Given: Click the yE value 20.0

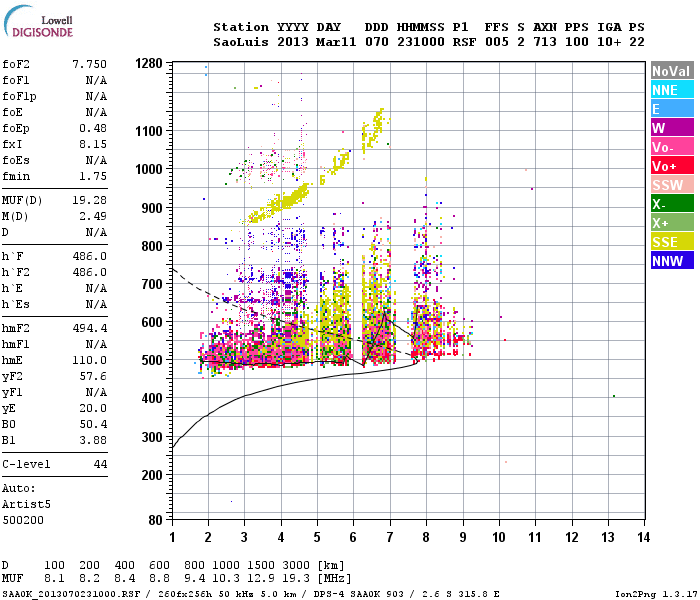Looking at the screenshot, I should [93, 408].
